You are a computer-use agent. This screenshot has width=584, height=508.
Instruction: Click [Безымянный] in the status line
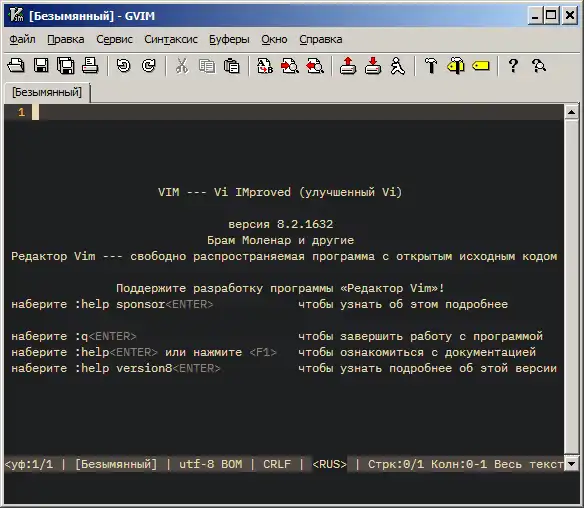pyautogui.click(x=116, y=464)
